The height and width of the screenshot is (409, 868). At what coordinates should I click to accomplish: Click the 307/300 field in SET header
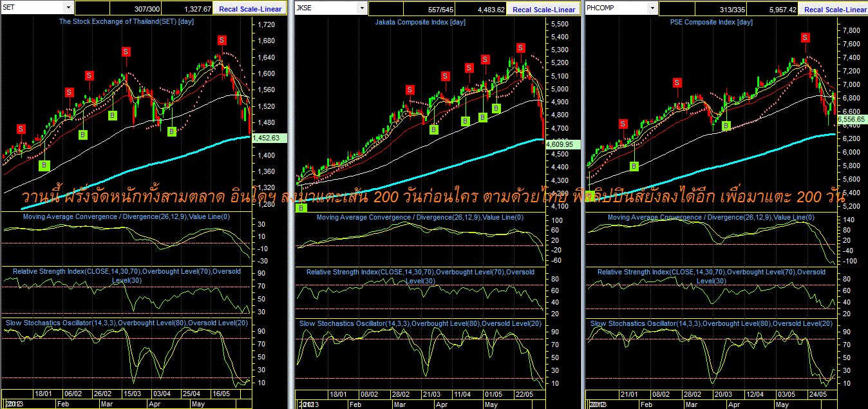[137, 9]
